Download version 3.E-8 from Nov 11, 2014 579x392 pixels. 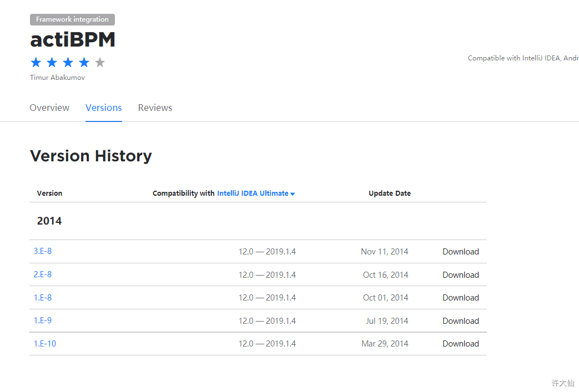461,252
